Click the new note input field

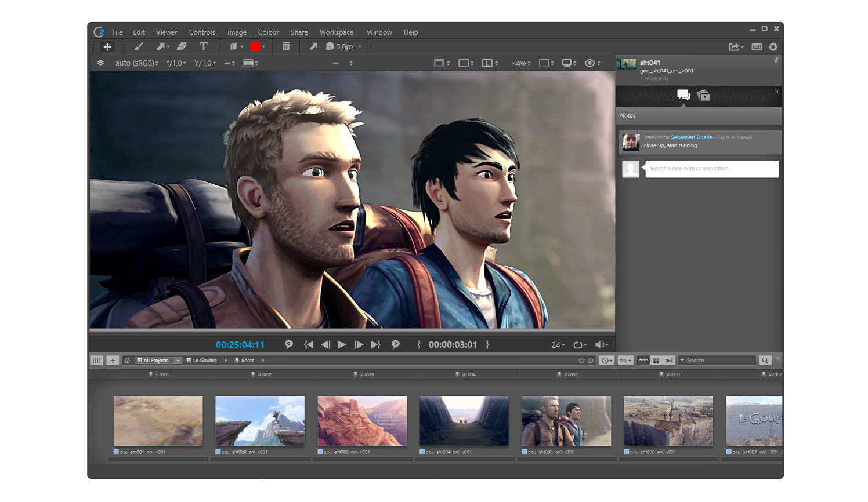point(712,169)
